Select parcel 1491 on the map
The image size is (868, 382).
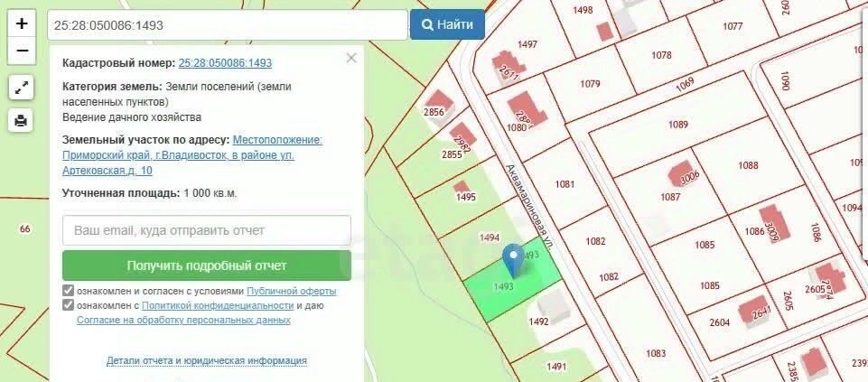click(556, 367)
